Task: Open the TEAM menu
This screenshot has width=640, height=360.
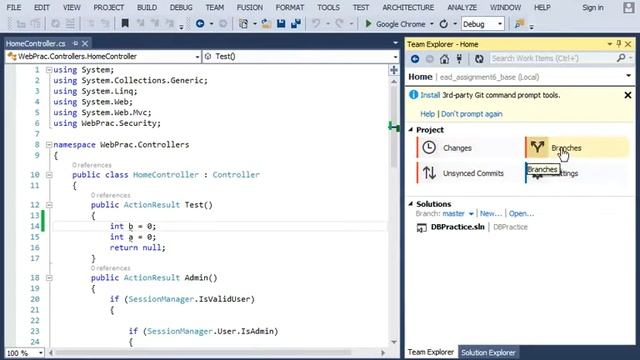Action: [215, 8]
